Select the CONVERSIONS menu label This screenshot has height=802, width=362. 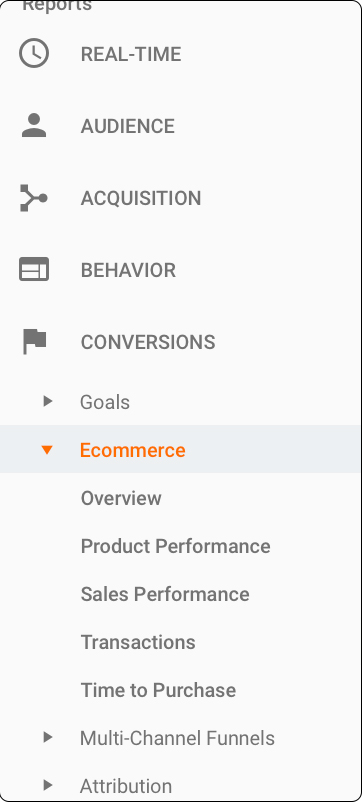click(x=148, y=342)
